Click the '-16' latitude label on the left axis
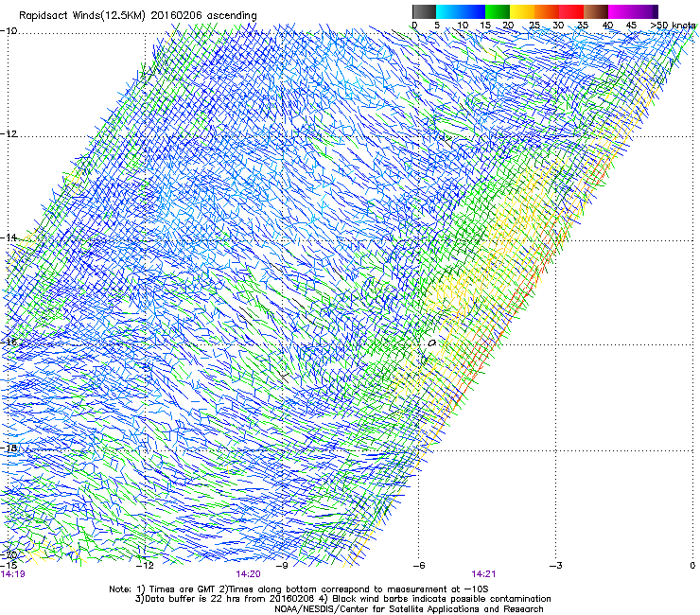The height and width of the screenshot is (615, 700). [x=9, y=343]
